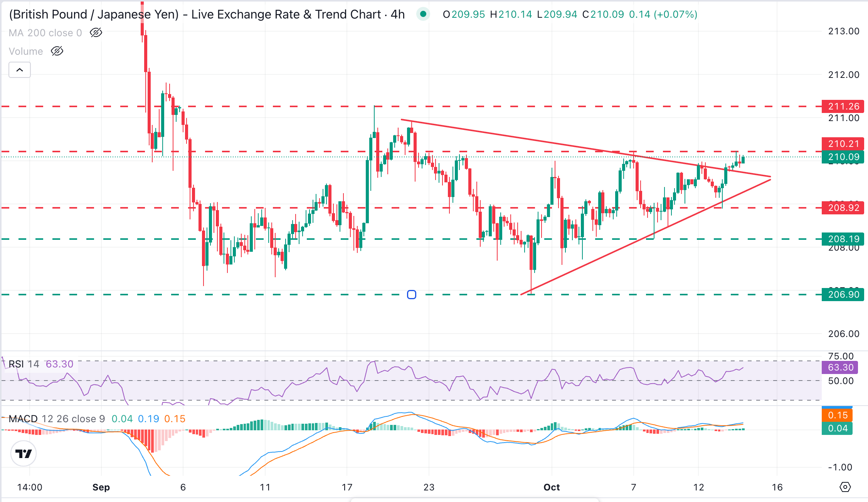Click the 206.00 price axis label
The width and height of the screenshot is (868, 502).
[x=844, y=334]
